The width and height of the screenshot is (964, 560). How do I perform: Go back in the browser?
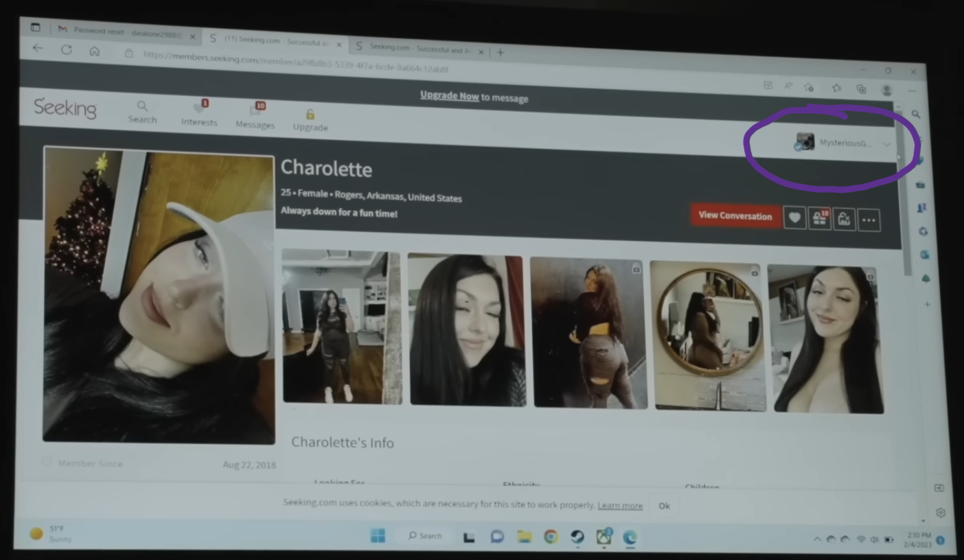point(38,48)
